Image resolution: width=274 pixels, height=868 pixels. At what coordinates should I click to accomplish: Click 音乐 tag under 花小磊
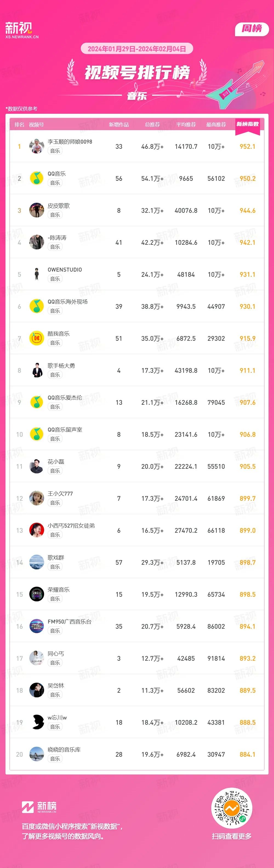coord(55,471)
